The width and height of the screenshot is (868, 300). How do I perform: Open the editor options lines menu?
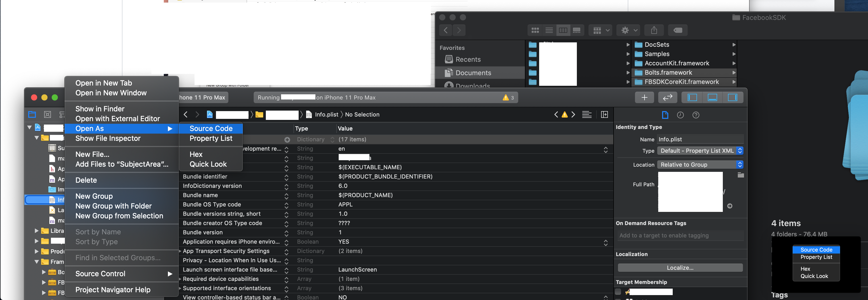[x=587, y=115]
